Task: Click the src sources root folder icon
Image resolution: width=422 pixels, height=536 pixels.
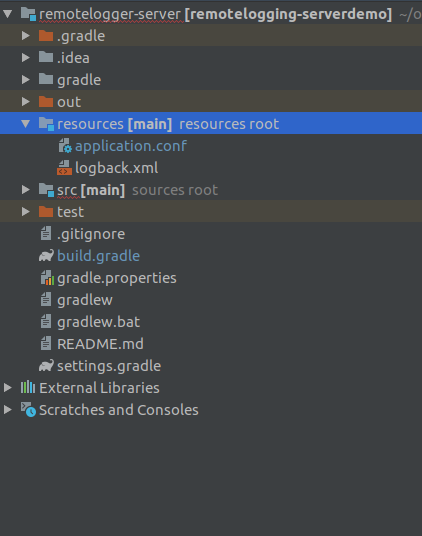Action: [46, 190]
